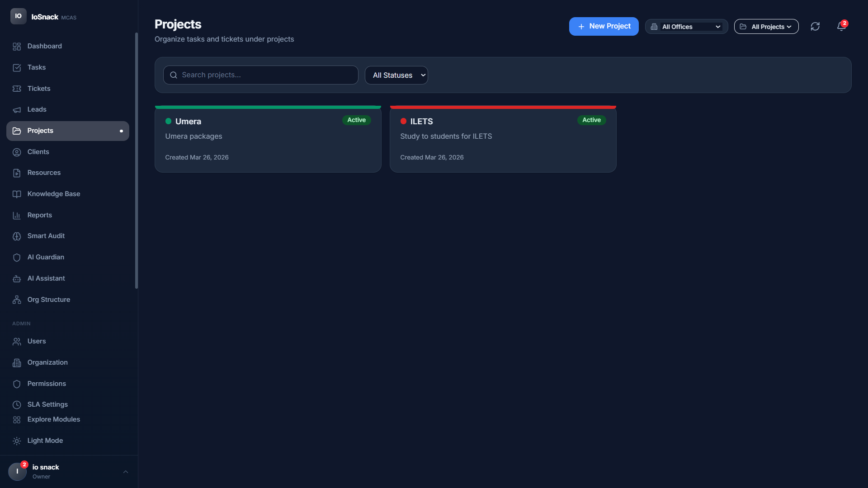Open the ILETS project card title
The height and width of the screenshot is (488, 868).
(x=421, y=122)
